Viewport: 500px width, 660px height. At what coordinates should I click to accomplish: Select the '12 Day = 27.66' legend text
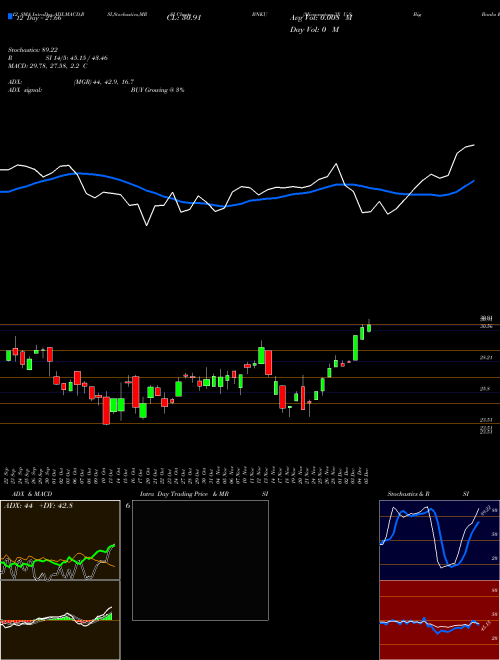pos(39,18)
